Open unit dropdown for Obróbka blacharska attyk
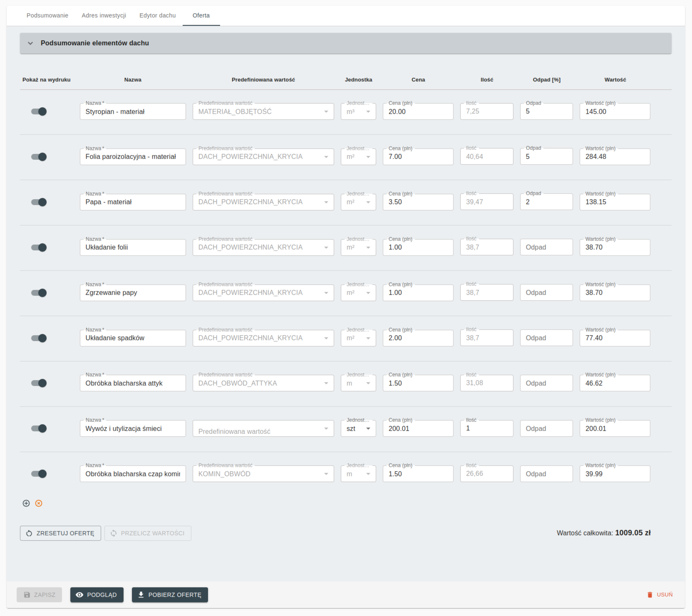692x616 pixels. coord(358,383)
